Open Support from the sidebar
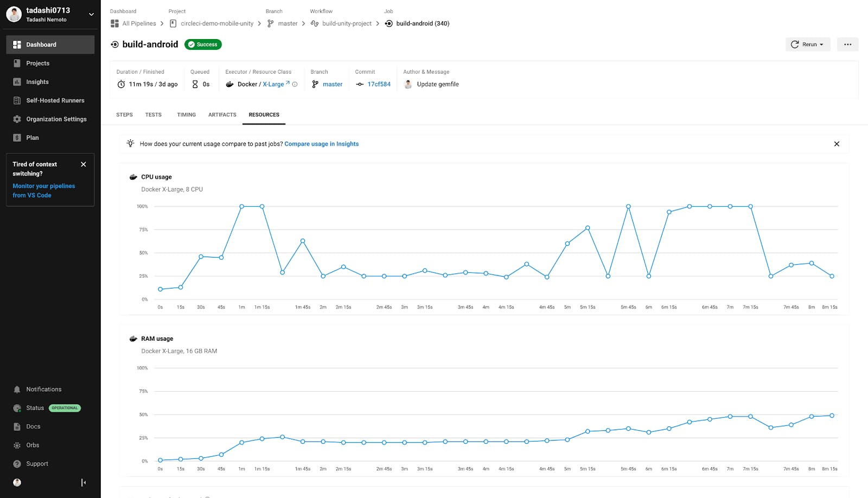868x498 pixels. tap(37, 463)
